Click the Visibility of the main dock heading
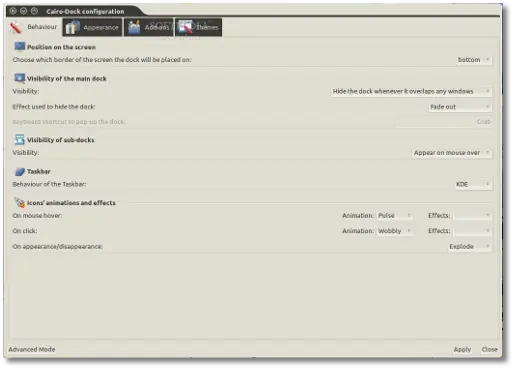The width and height of the screenshot is (514, 369). pos(67,79)
